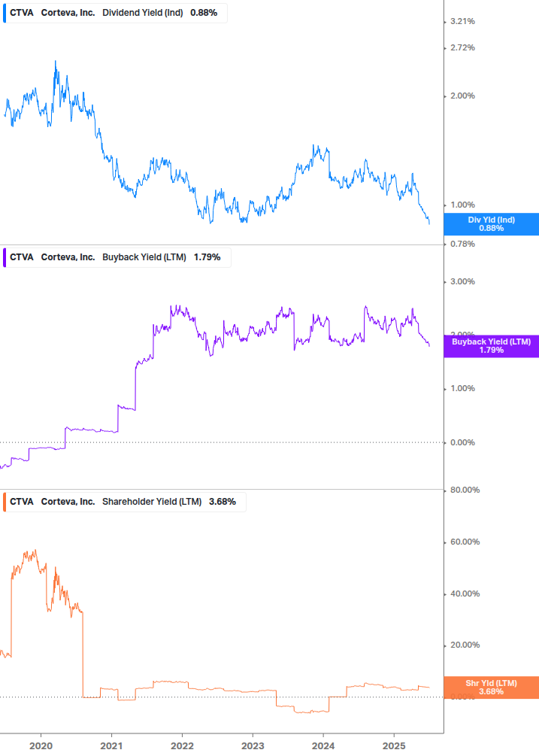Viewport: 539px width, 756px height.
Task: Click the 2024 label on the time axis
Action: tap(323, 746)
